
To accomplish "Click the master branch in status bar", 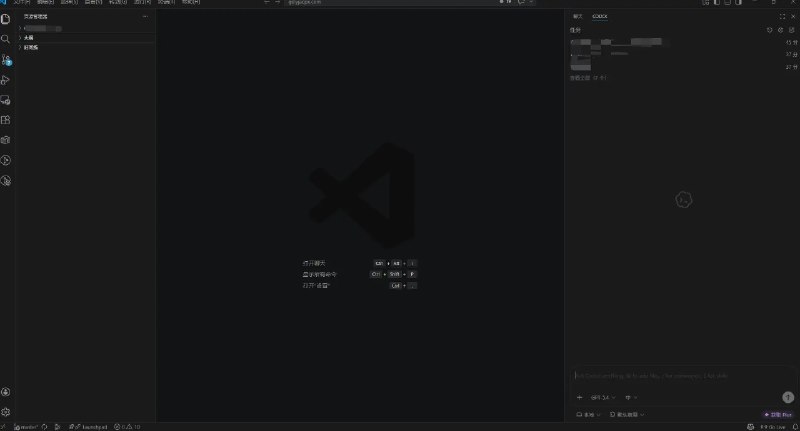I will tap(26, 427).
